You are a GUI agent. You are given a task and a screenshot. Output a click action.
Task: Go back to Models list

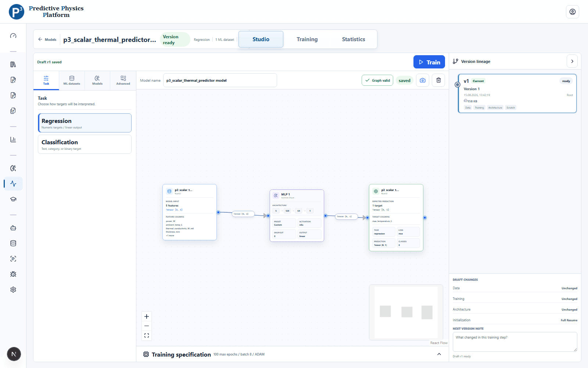[47, 39]
